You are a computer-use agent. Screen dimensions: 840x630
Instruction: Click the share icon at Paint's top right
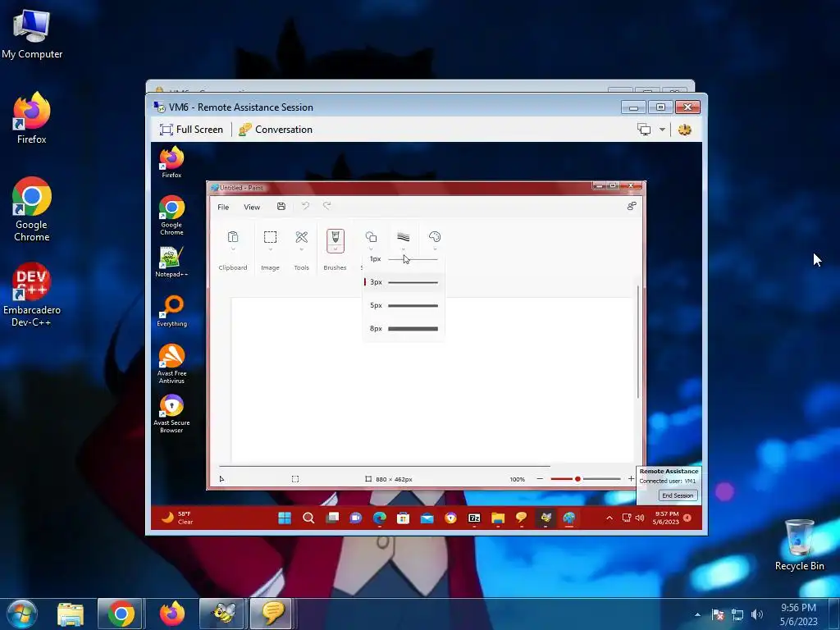pyautogui.click(x=632, y=206)
